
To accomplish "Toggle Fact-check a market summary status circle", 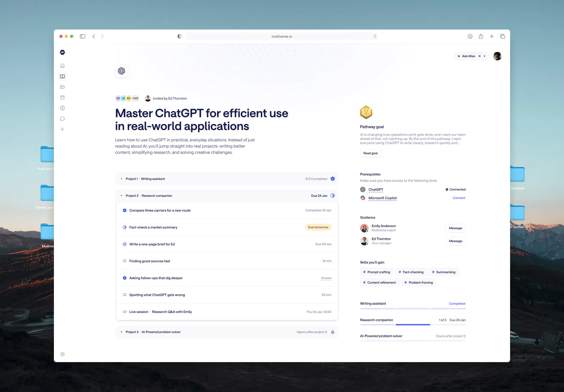I will pos(124,227).
